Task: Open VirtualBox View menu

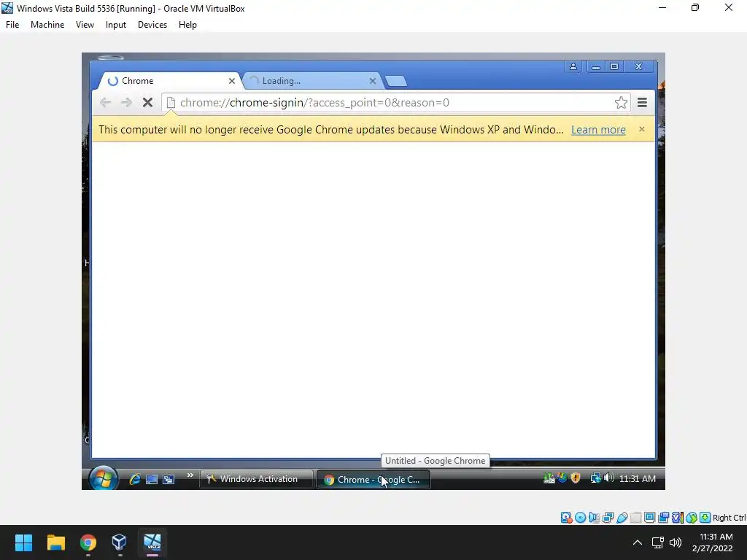Action: pos(85,25)
